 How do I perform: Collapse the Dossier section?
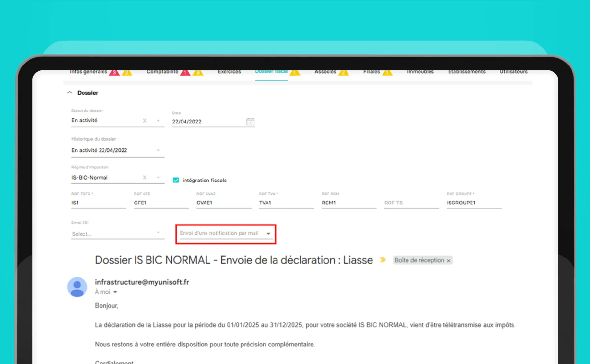tap(69, 93)
